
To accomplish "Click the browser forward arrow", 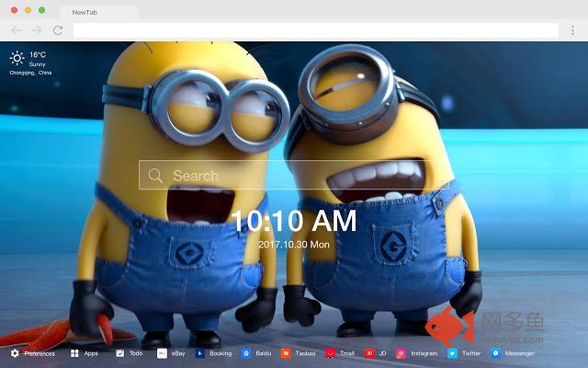I will [37, 30].
